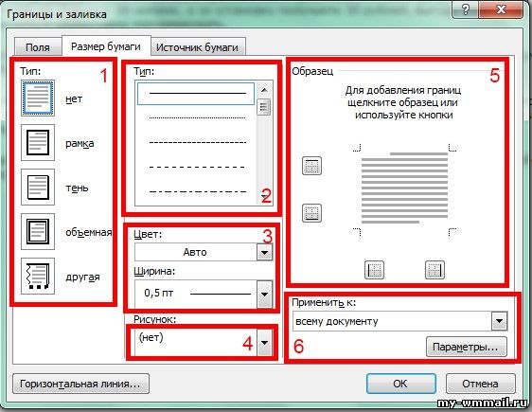Click the 'Горизонтальная линия...' button
The height and width of the screenshot is (412, 532).
(x=80, y=384)
